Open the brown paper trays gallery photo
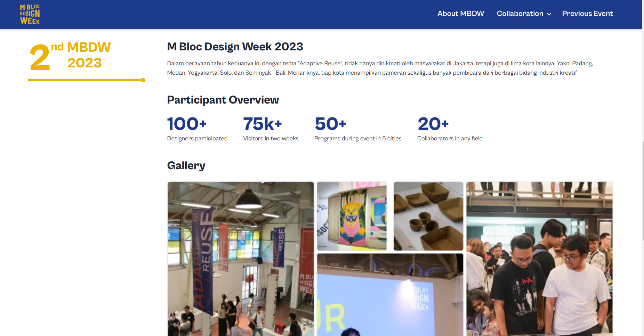The height and width of the screenshot is (336, 644). 428,216
